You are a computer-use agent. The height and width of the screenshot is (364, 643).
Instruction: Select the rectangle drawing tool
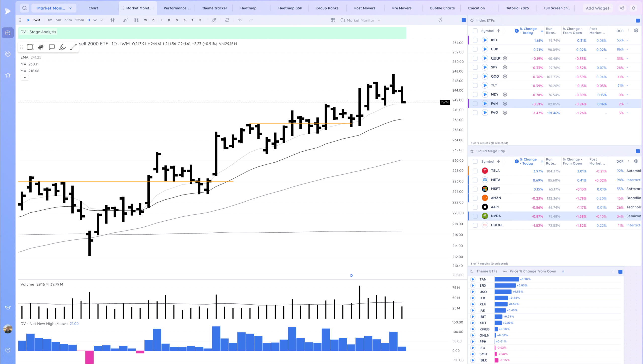[30, 47]
